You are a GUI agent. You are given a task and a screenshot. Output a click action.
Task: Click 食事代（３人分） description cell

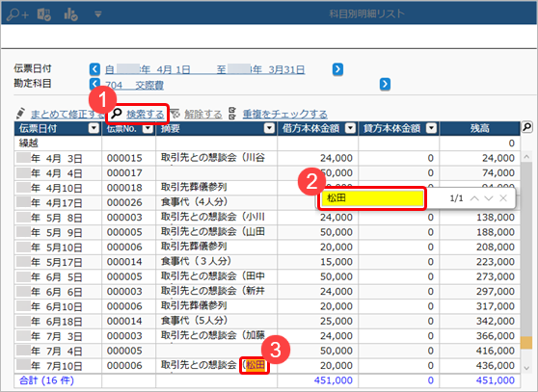pyautogui.click(x=217, y=262)
